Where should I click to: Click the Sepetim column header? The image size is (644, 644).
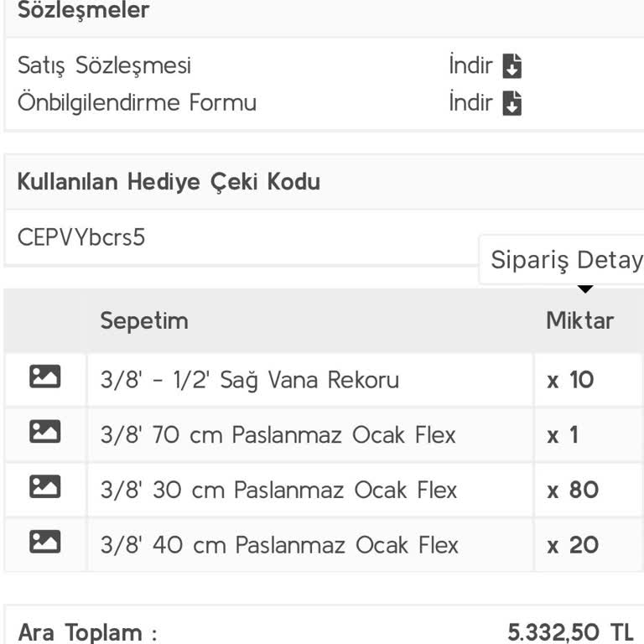click(144, 320)
